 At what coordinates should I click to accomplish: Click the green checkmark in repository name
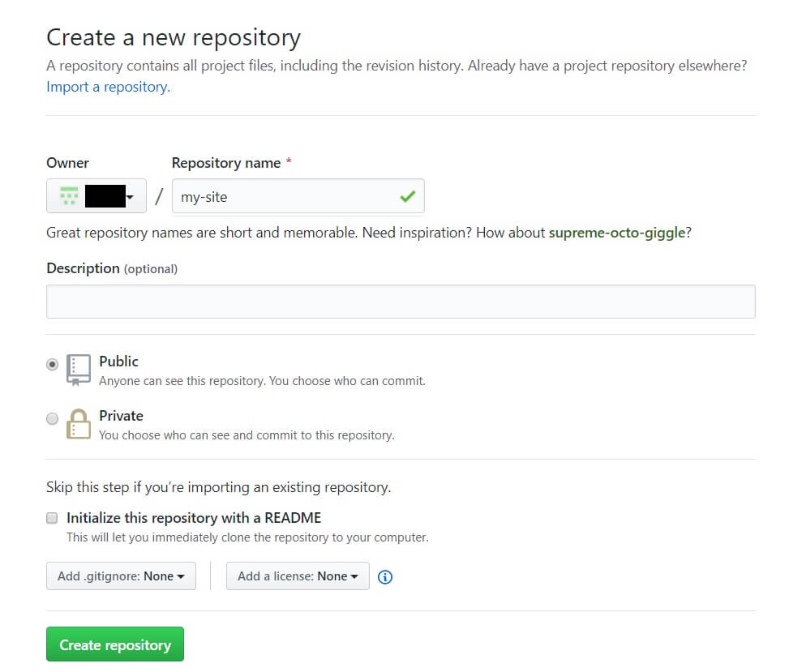coord(407,196)
